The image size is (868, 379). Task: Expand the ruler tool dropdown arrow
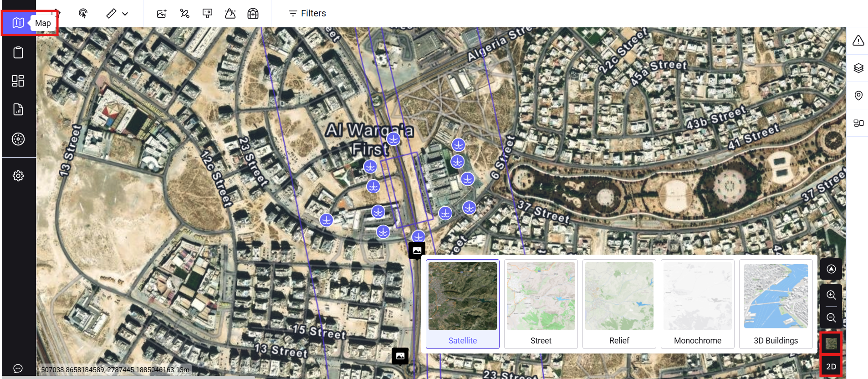[125, 14]
